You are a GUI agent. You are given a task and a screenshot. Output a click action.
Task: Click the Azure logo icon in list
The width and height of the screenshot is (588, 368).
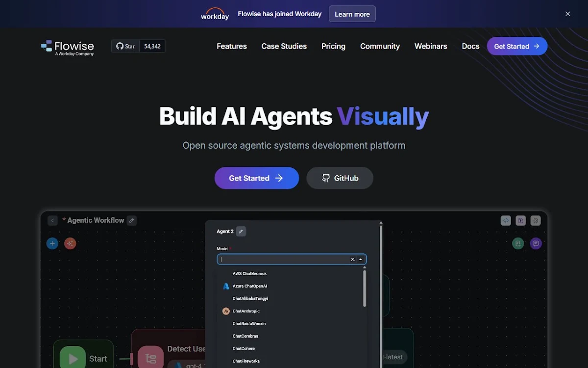click(x=226, y=286)
